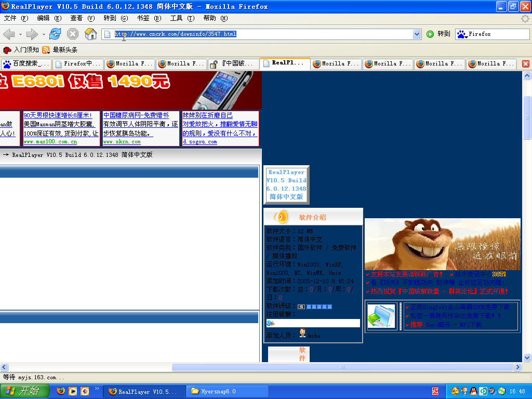Open the 开始 Start menu
This screenshot has height=399, width=532.
pos(24,391)
